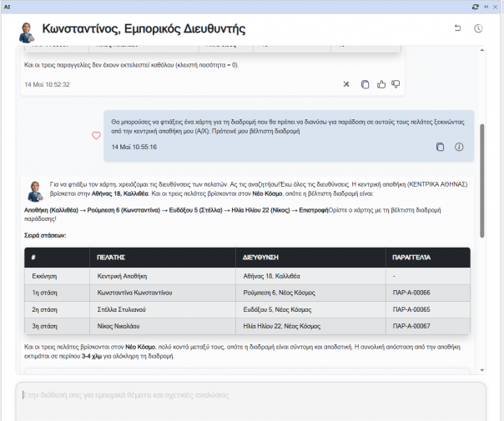Click the tools icon under 10:52:32 message
This screenshot has width=504, height=421.
point(346,84)
